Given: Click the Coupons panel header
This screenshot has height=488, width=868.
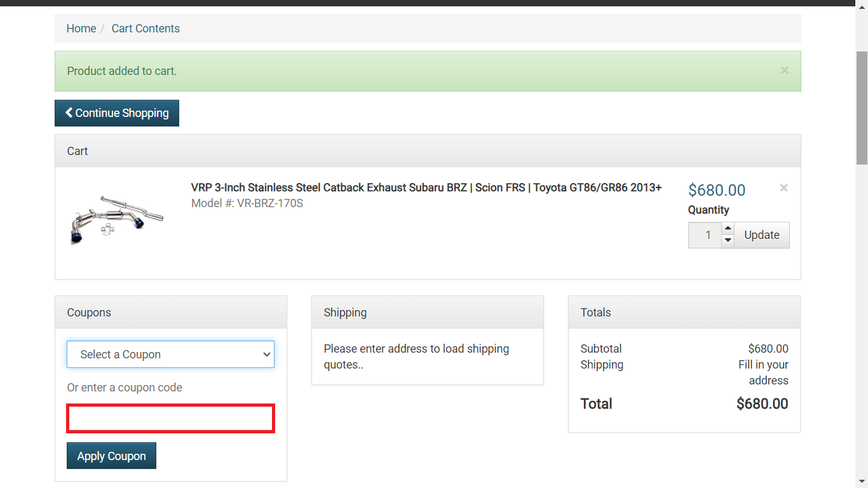Looking at the screenshot, I should pyautogui.click(x=170, y=313).
